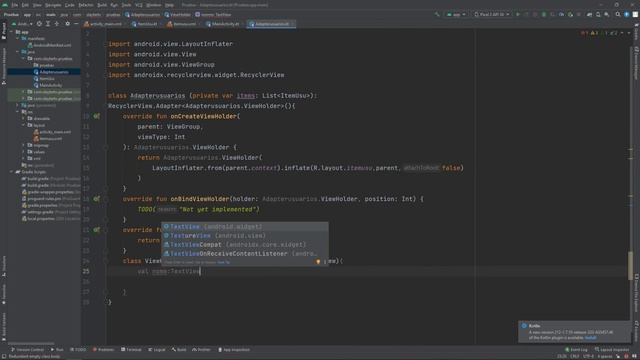The image size is (640, 360).
Task: Open the Code menu
Action: click(70, 5)
